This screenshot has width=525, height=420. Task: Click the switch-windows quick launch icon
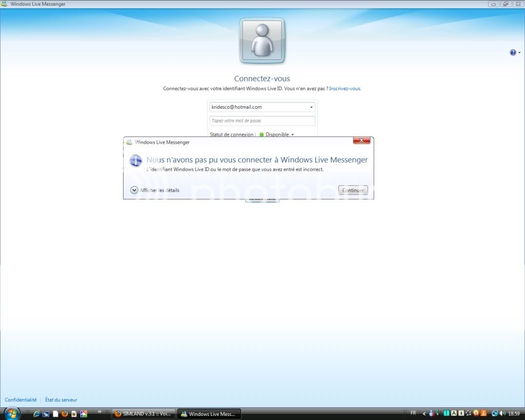pos(46,414)
